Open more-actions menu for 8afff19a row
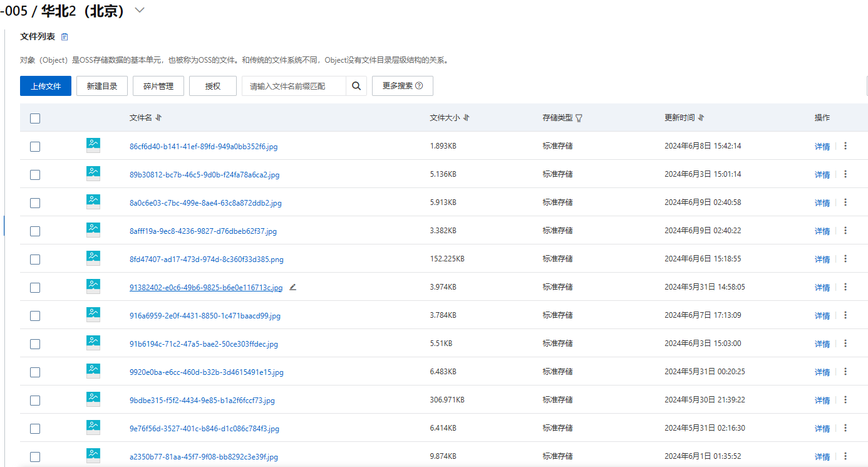The width and height of the screenshot is (868, 467). coord(845,231)
